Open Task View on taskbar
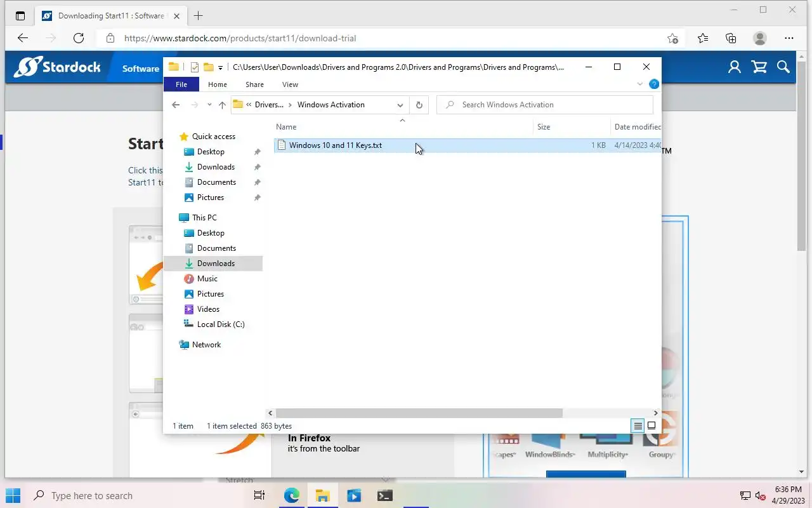Viewport: 812px width, 508px height. coord(259,495)
